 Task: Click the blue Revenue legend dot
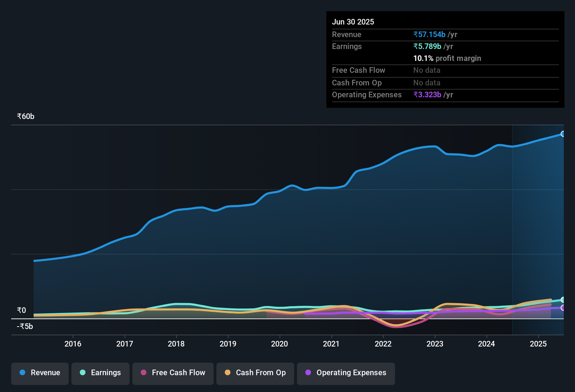tap(22, 373)
